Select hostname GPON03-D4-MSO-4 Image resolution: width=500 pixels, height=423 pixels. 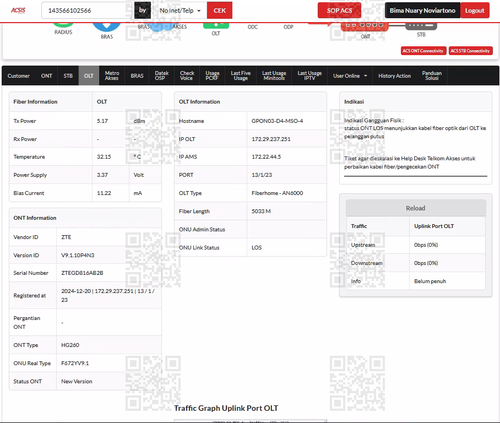pyautogui.click(x=277, y=121)
